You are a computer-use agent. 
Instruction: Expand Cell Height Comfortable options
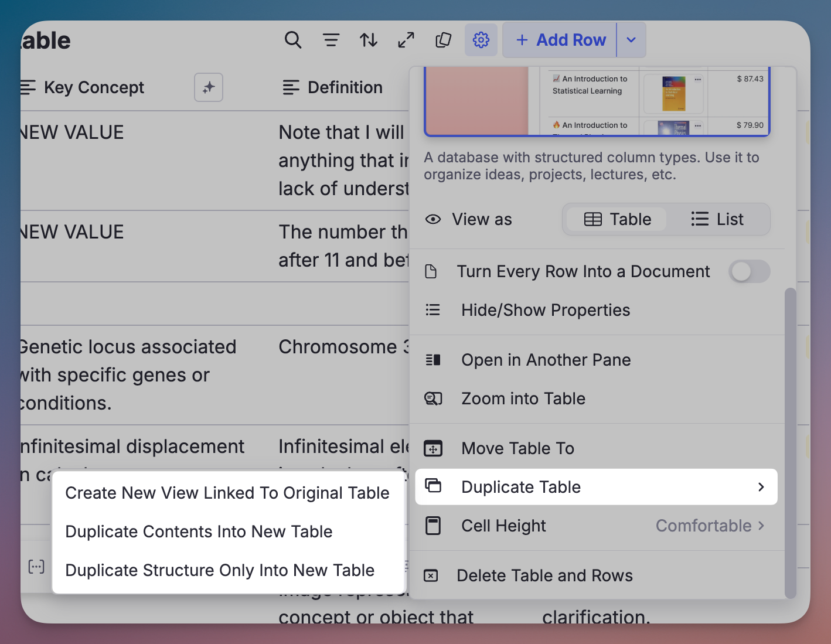click(x=710, y=526)
